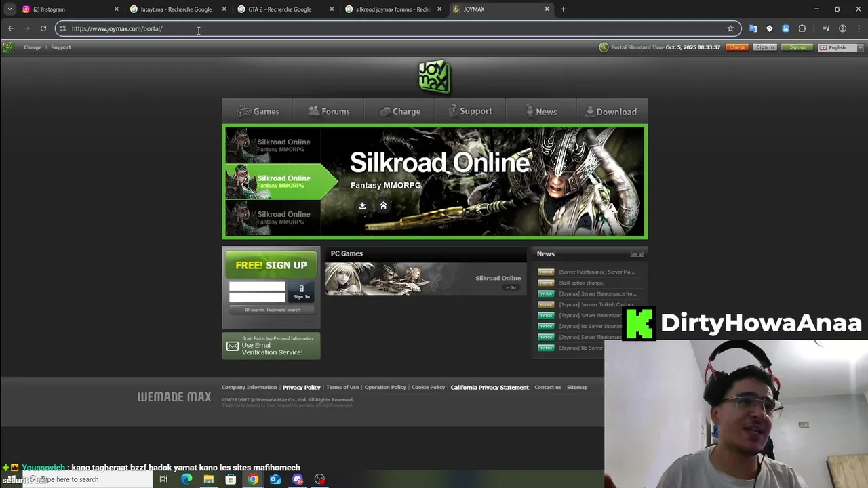Click the password input field

257,298
